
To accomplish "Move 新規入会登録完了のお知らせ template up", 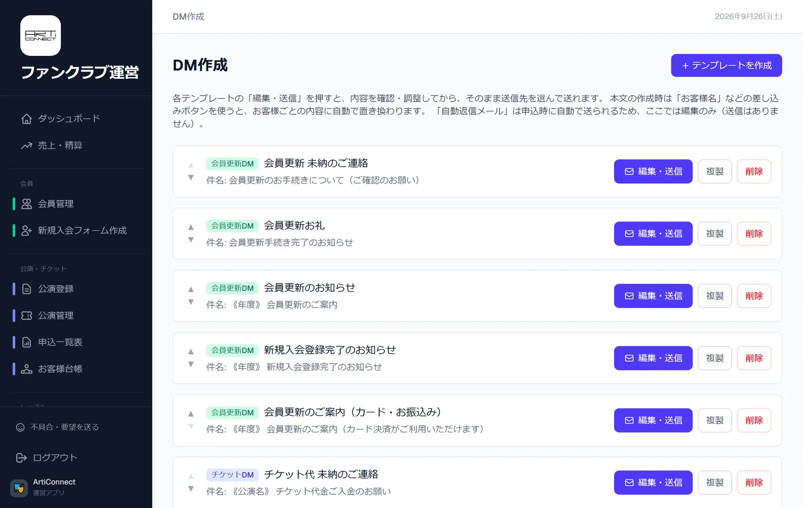I will tap(191, 352).
